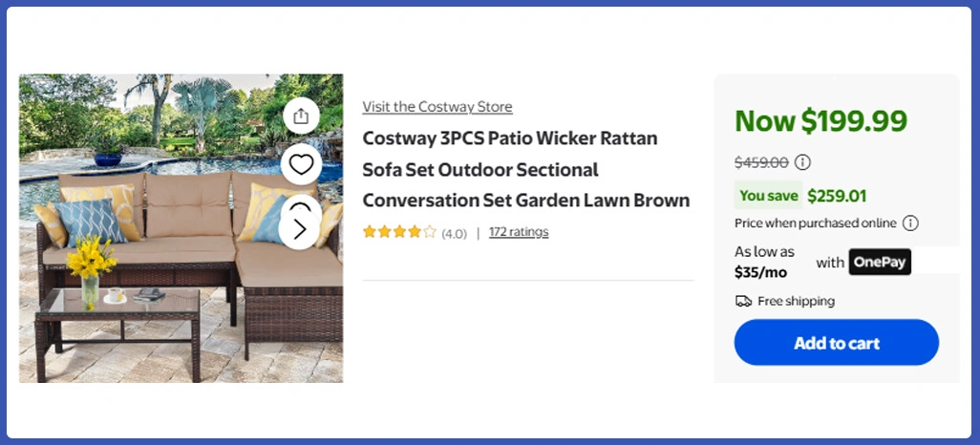This screenshot has height=445, width=980.
Task: Add item to favorites with heart icon
Action: coord(301,165)
